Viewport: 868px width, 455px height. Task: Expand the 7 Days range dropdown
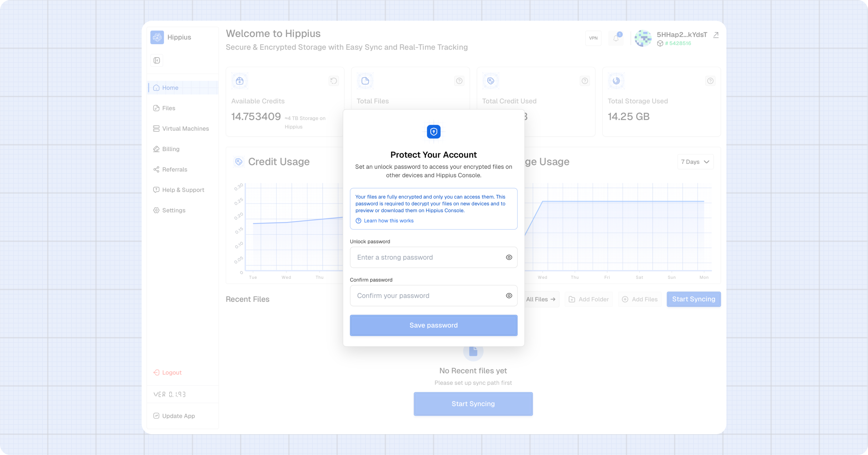695,162
